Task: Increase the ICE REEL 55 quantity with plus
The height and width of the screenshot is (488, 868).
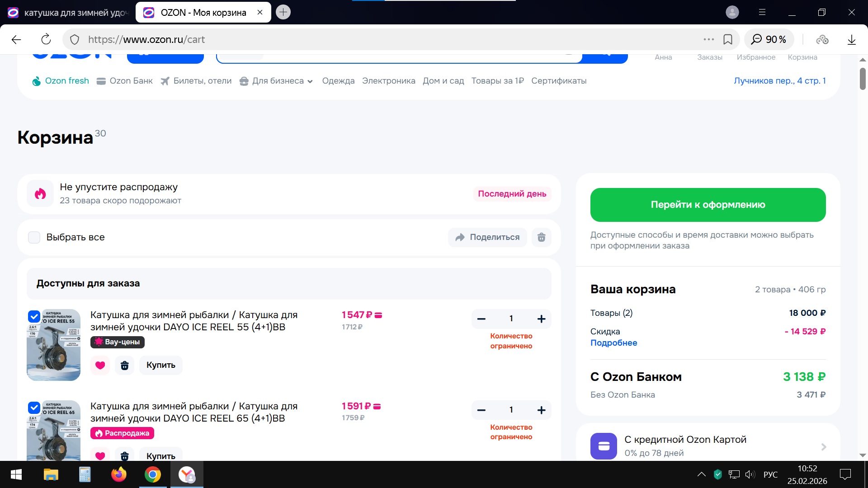Action: click(541, 319)
